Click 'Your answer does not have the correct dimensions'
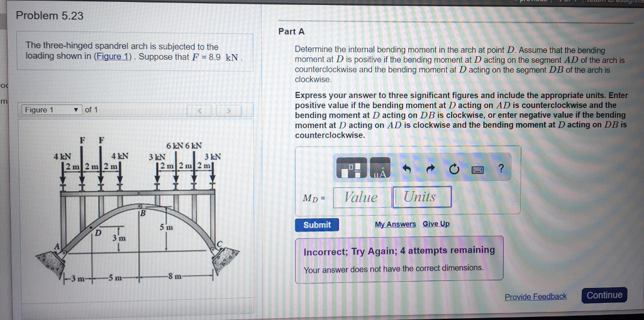Screen dimensions: 644x320 tap(394, 268)
